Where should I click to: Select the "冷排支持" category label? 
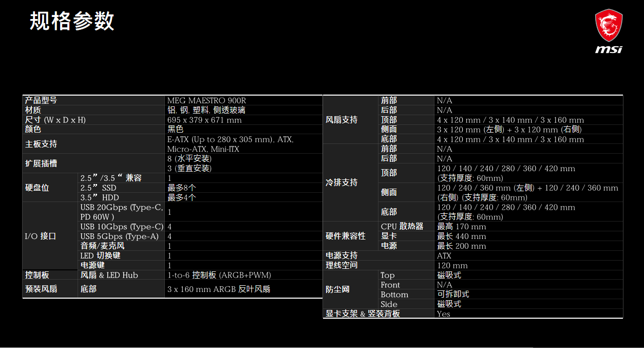click(x=342, y=182)
